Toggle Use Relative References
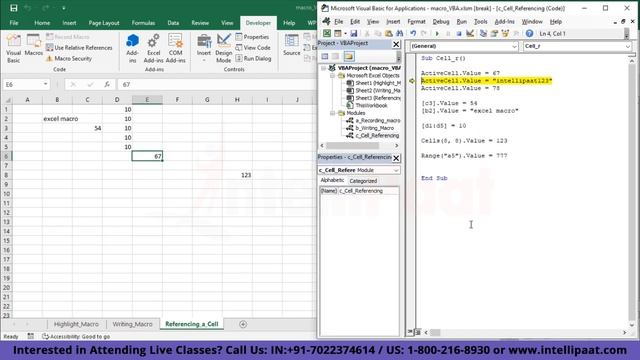Image resolution: width=640 pixels, height=360 pixels. (79, 48)
